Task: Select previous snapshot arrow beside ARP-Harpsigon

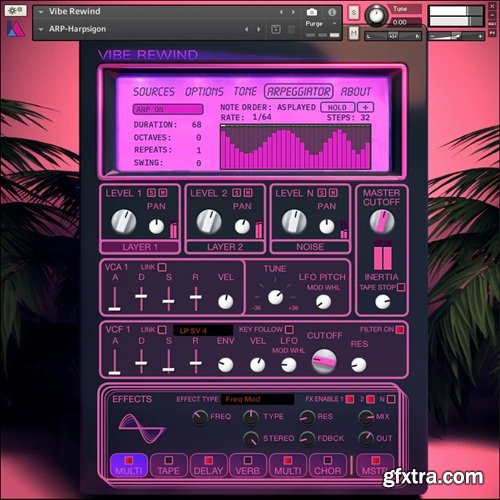Action: point(247,29)
